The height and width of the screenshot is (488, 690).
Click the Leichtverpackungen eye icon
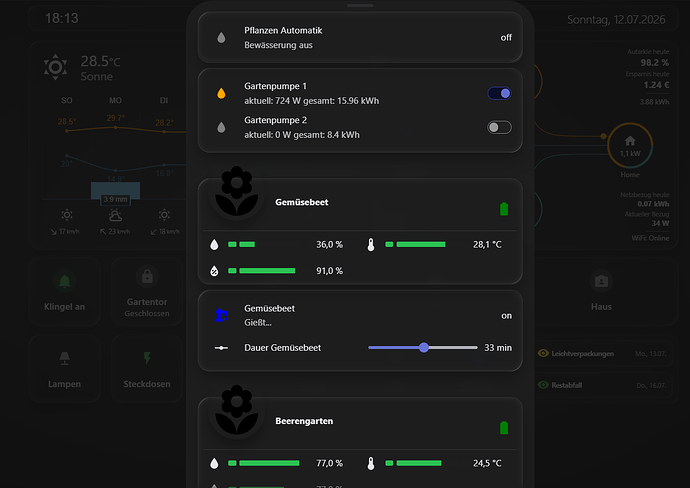click(x=543, y=353)
